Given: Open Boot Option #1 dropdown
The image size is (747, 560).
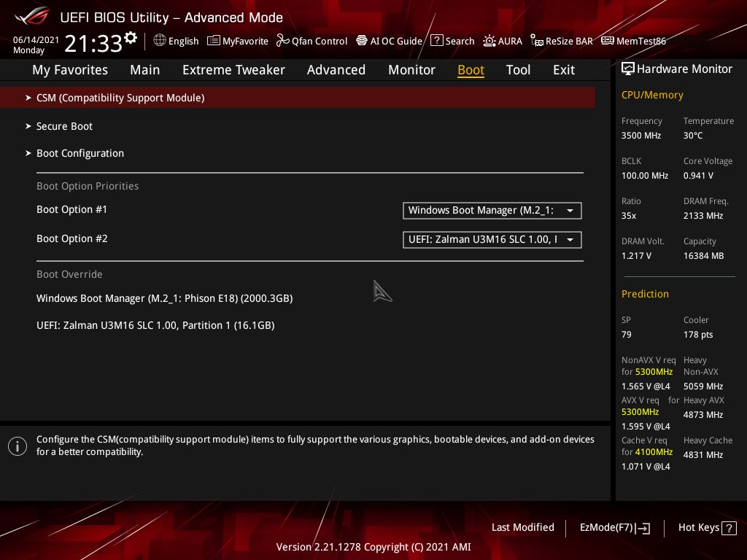Looking at the screenshot, I should pyautogui.click(x=492, y=211).
